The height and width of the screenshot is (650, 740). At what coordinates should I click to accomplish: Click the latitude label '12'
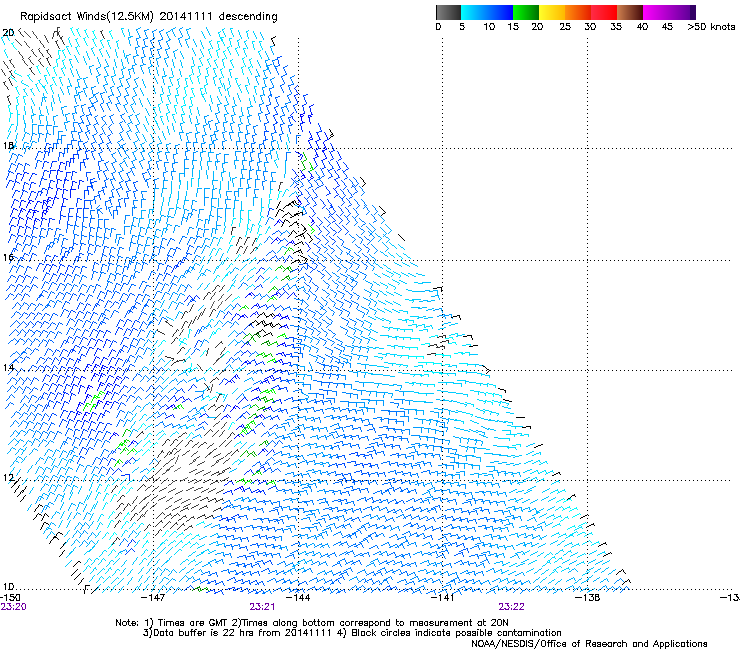tap(8, 477)
